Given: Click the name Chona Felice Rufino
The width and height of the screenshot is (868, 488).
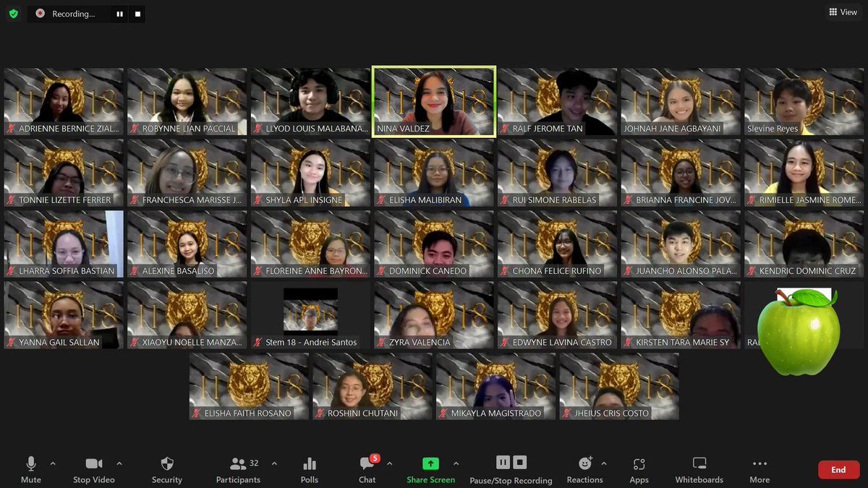Looking at the screenshot, I should point(556,271).
